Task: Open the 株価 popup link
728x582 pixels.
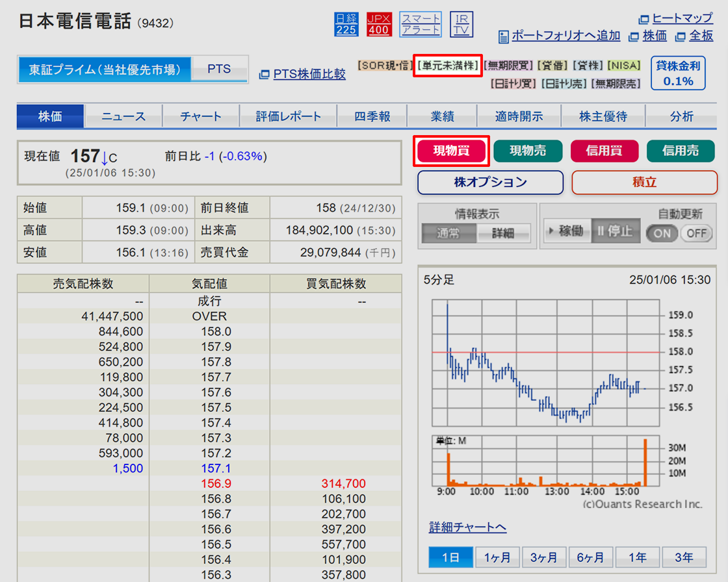Action: (655, 36)
